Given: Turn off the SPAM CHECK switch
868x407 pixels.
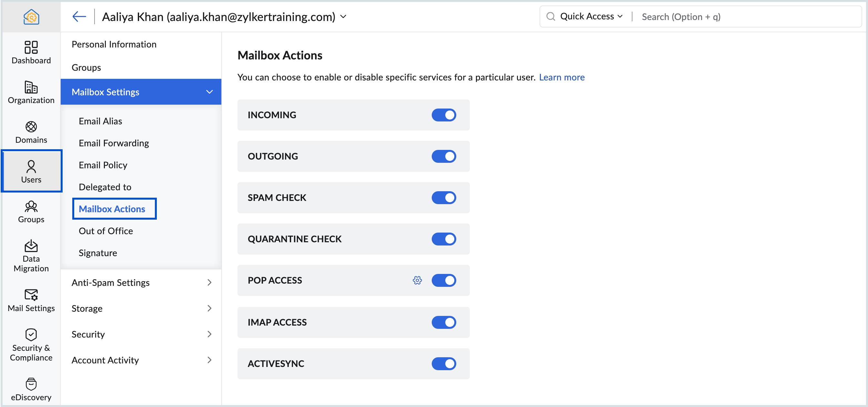Looking at the screenshot, I should coord(443,198).
